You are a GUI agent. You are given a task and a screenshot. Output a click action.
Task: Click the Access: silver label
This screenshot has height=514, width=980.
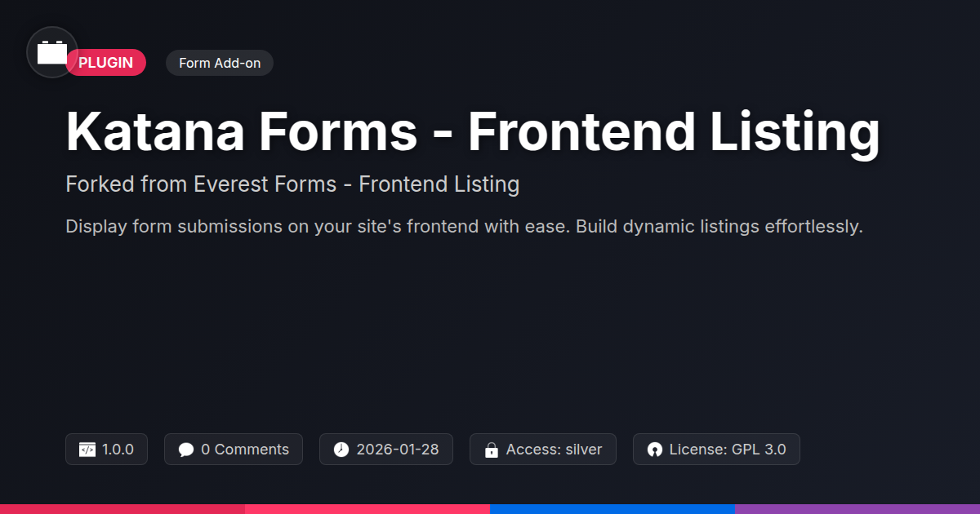554,450
